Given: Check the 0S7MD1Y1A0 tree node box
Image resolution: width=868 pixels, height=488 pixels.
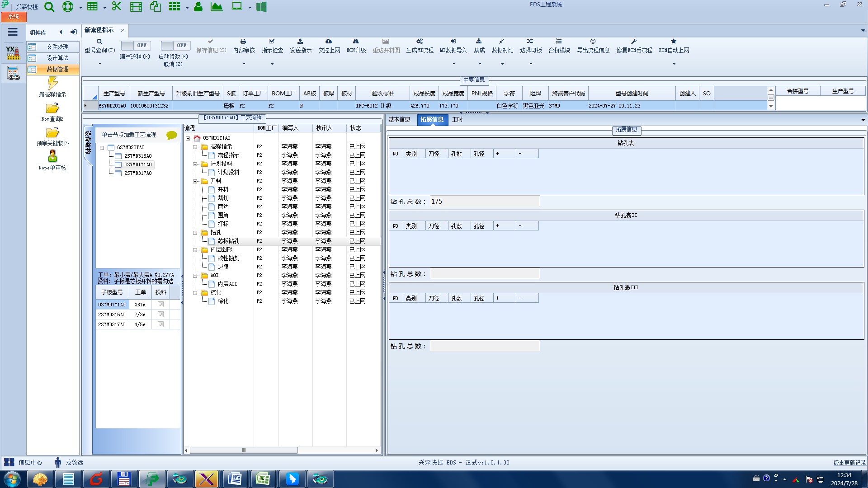Looking at the screenshot, I should [x=118, y=165].
